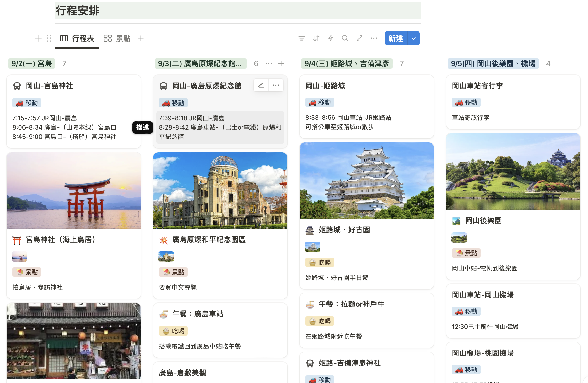588x383 pixels.
Task: Open 9/3(二) column options ellipsis
Action: (x=269, y=63)
